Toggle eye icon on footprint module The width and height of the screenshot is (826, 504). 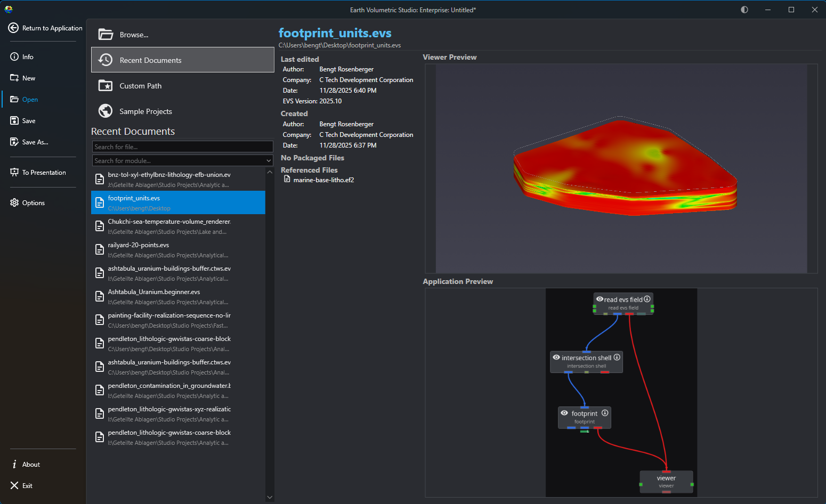[x=564, y=413]
